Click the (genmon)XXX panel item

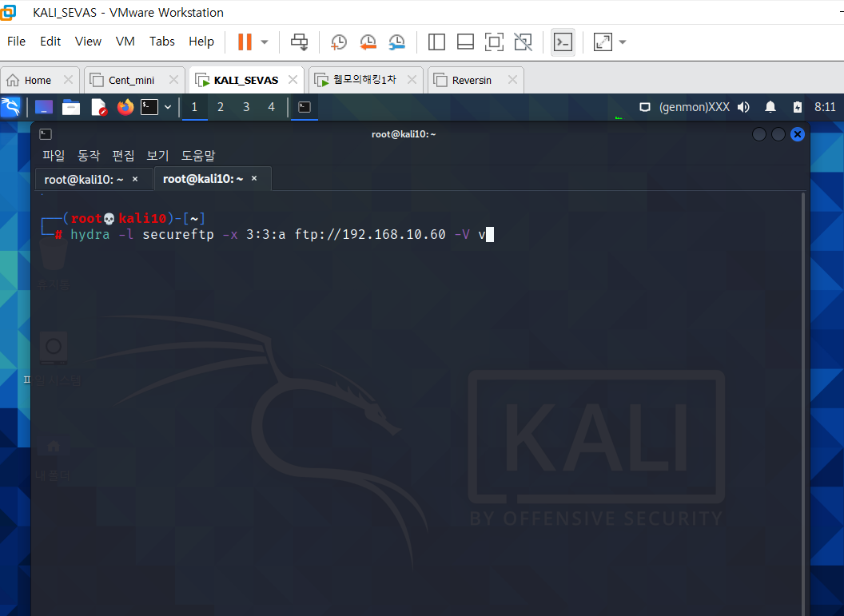695,107
